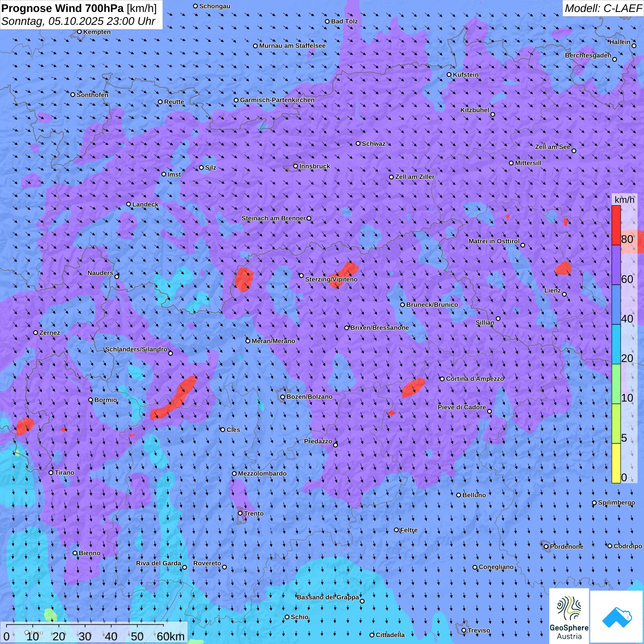This screenshot has width=644, height=644.
Task: Select the Lienz city marker
Action: [564, 294]
